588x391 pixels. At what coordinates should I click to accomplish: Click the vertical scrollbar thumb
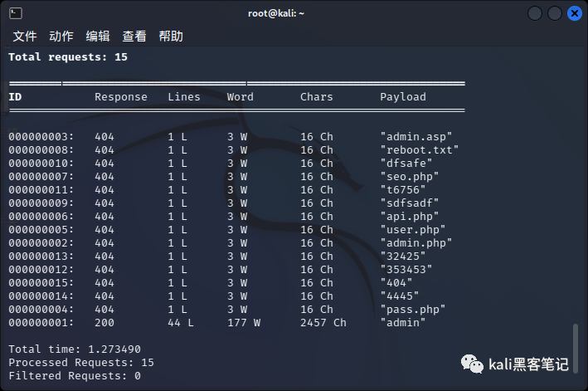576,349
